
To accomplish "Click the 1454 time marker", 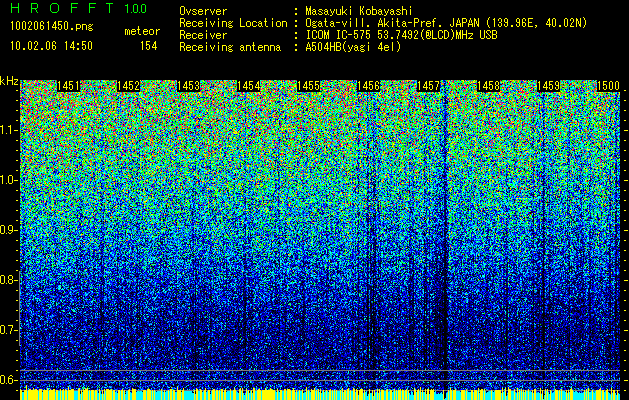I will (x=249, y=86).
